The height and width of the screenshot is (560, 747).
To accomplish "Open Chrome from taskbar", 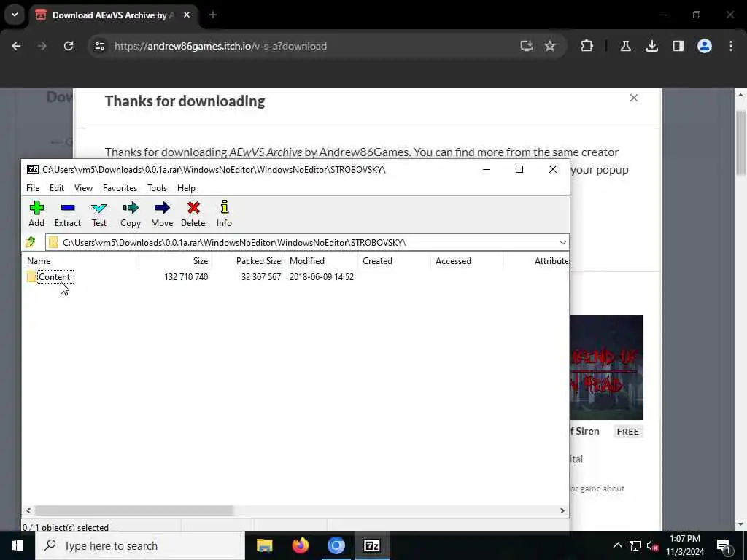I will [x=336, y=545].
